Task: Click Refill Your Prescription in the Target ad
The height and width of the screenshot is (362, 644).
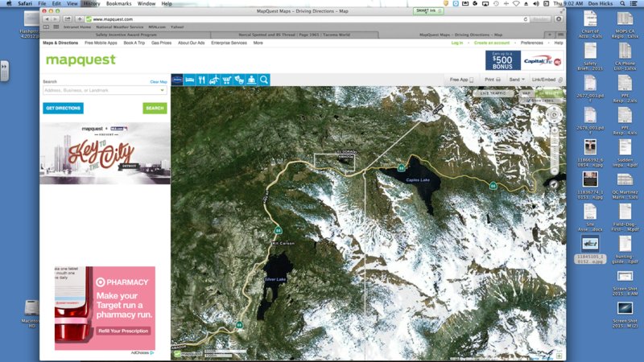Action: [x=123, y=331]
